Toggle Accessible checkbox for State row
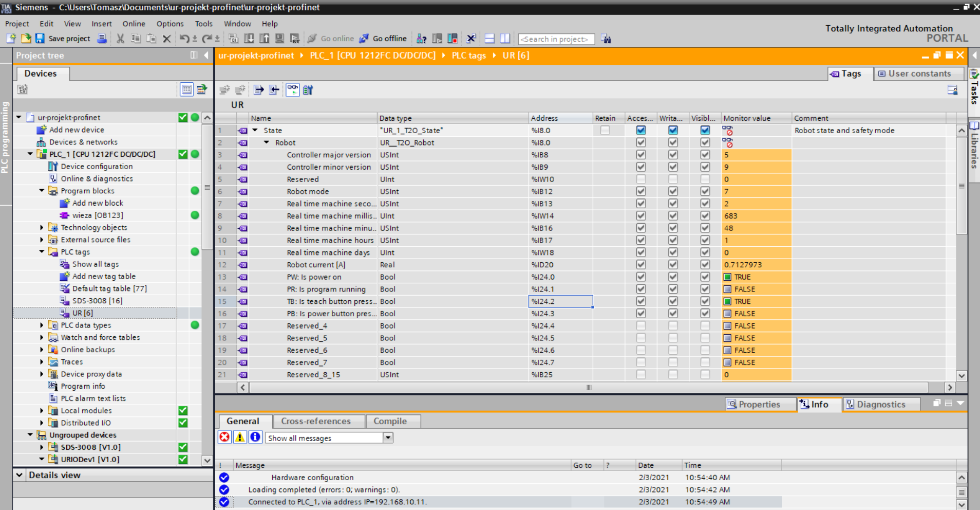This screenshot has height=510, width=980. (x=640, y=130)
